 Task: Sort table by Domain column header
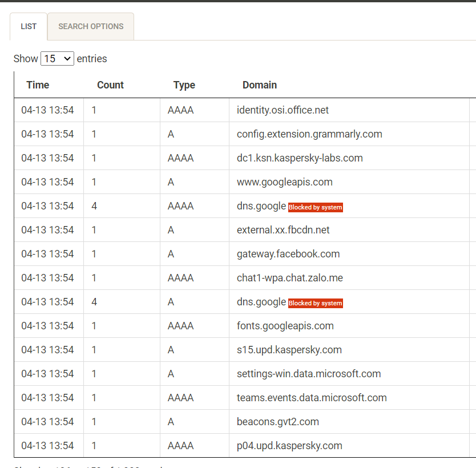[260, 85]
